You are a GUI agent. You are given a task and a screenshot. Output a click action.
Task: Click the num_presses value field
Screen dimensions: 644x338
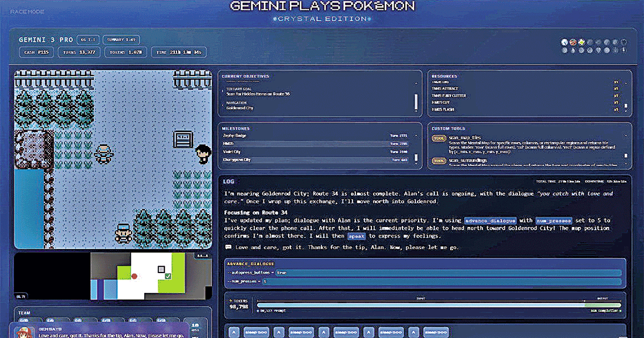[264, 281]
